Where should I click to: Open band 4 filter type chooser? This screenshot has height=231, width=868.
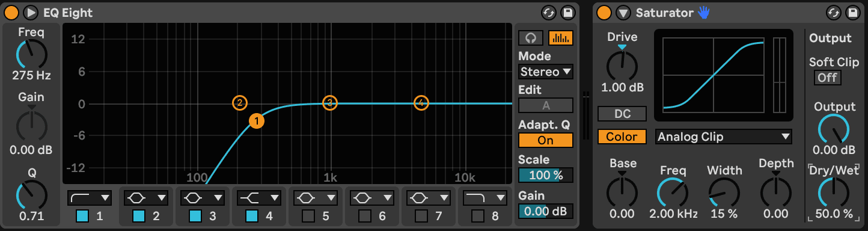point(260,197)
